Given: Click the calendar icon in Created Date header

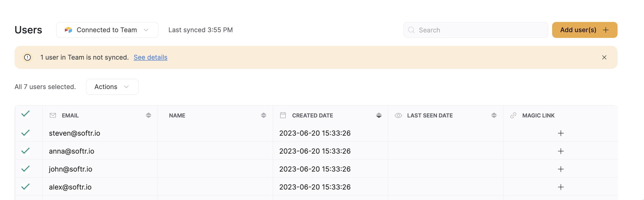Looking at the screenshot, I should [x=283, y=115].
